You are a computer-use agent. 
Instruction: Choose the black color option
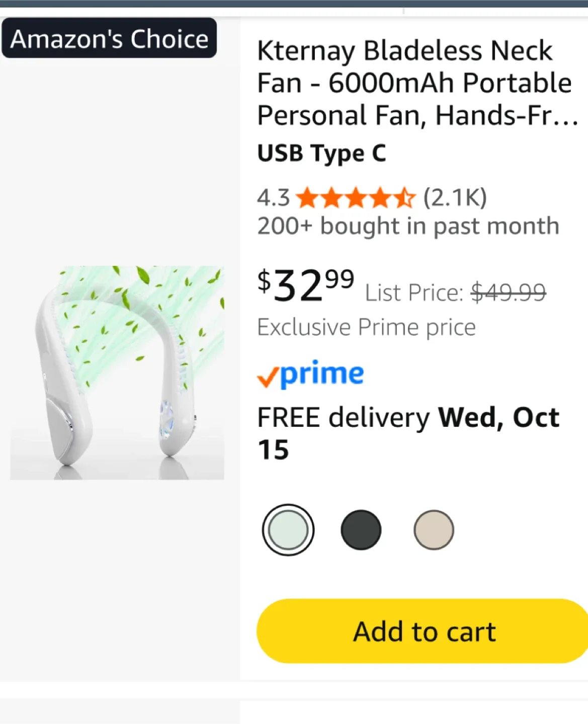point(361,530)
